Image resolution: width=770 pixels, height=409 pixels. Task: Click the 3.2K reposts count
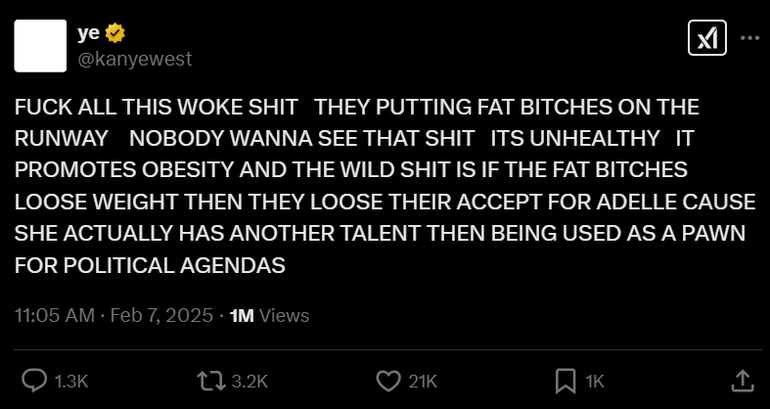[249, 382]
